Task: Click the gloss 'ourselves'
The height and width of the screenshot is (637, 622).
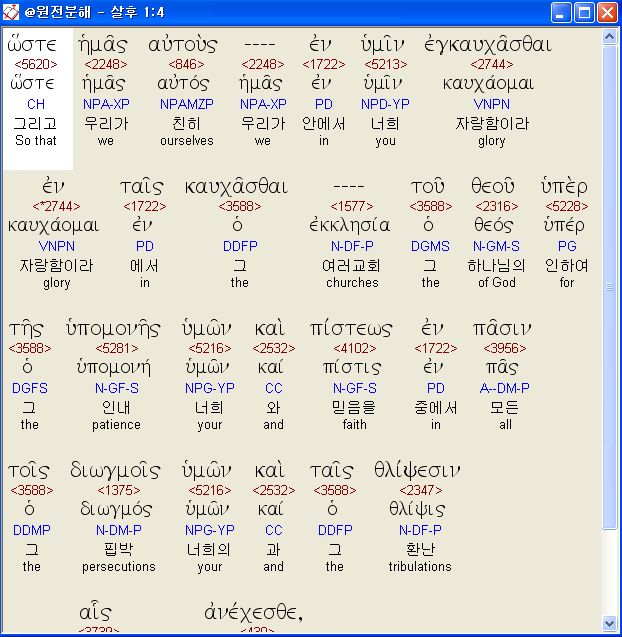Action: 186,141
